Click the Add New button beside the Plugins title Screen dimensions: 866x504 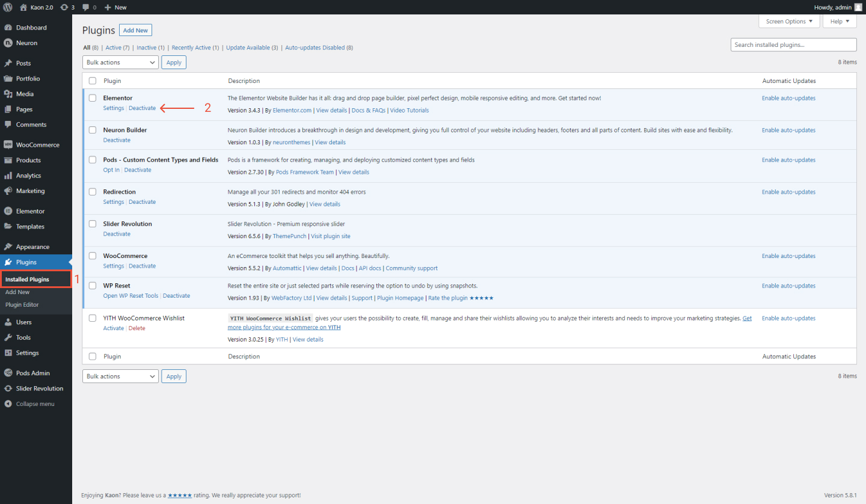(x=135, y=30)
